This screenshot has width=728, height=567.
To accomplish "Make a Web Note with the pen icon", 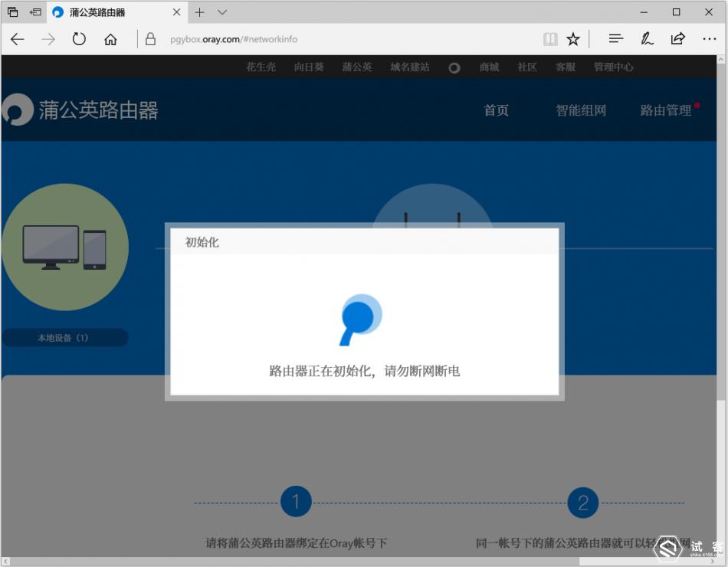I will 648,38.
